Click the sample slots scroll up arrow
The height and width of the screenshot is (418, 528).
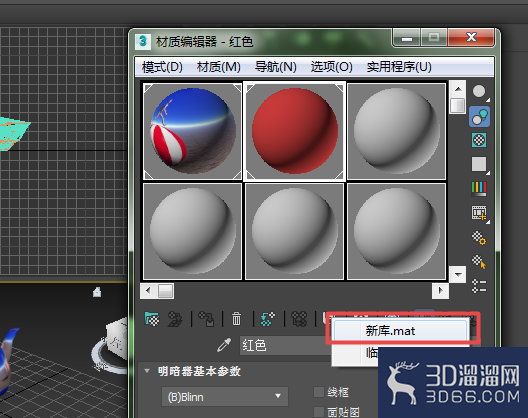pos(458,89)
